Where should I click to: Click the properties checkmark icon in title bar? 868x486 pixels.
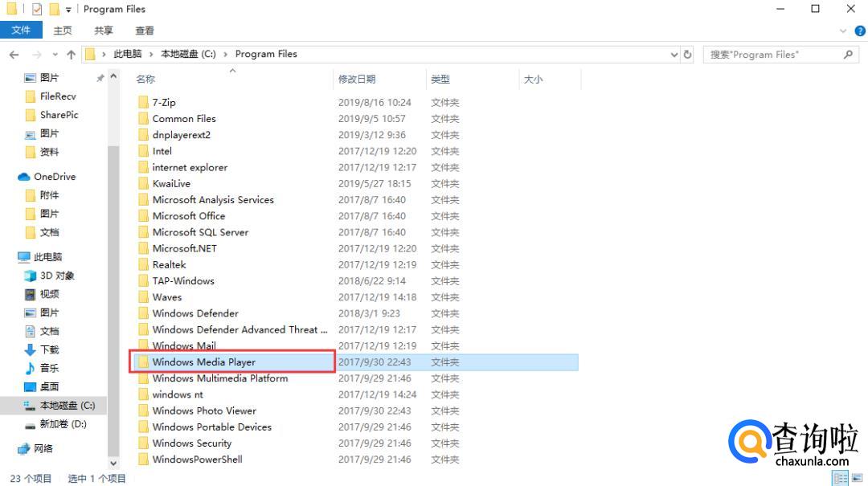[x=37, y=10]
